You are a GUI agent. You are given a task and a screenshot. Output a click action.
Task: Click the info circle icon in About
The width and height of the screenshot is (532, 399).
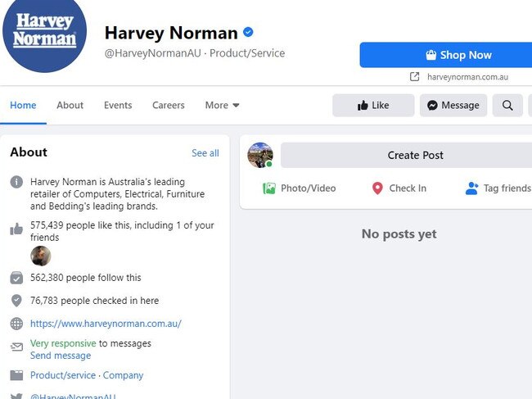[16, 182]
